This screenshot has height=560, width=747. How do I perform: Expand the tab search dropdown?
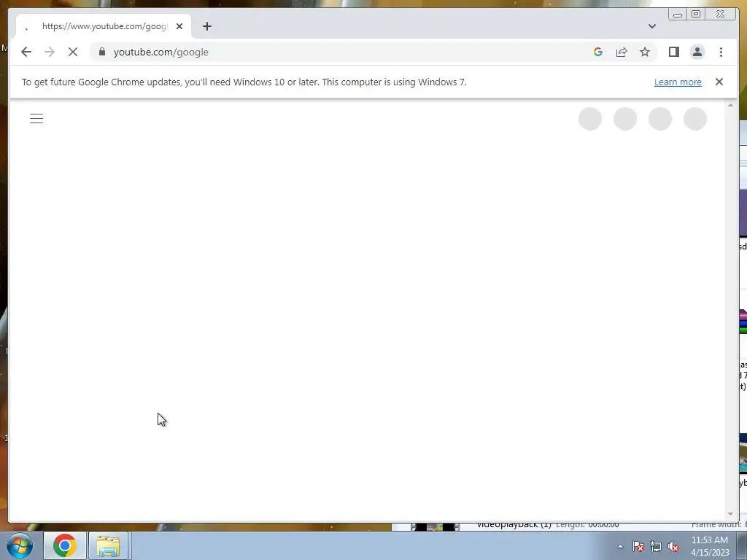tap(651, 26)
